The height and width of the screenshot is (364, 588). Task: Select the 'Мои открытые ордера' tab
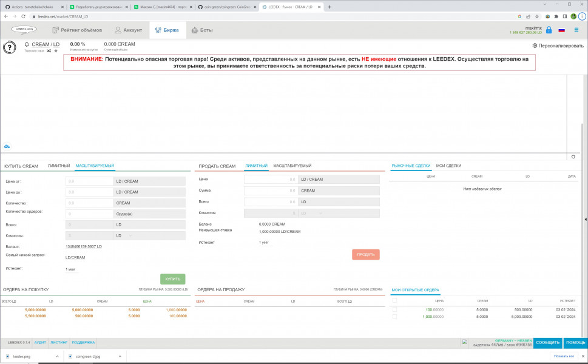[415, 290]
